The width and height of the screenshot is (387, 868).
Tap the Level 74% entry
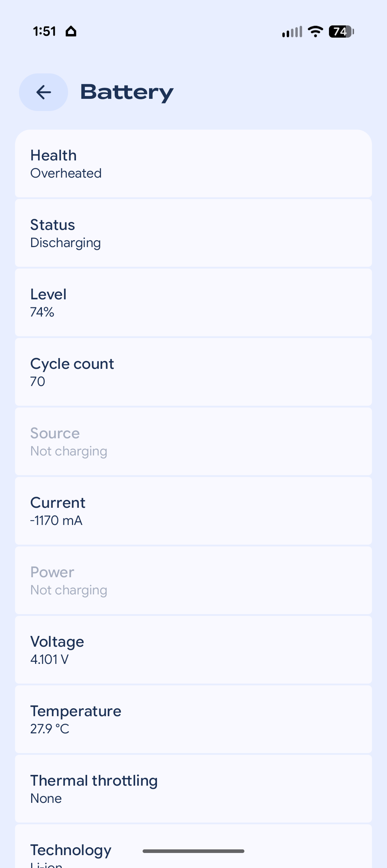tap(193, 303)
